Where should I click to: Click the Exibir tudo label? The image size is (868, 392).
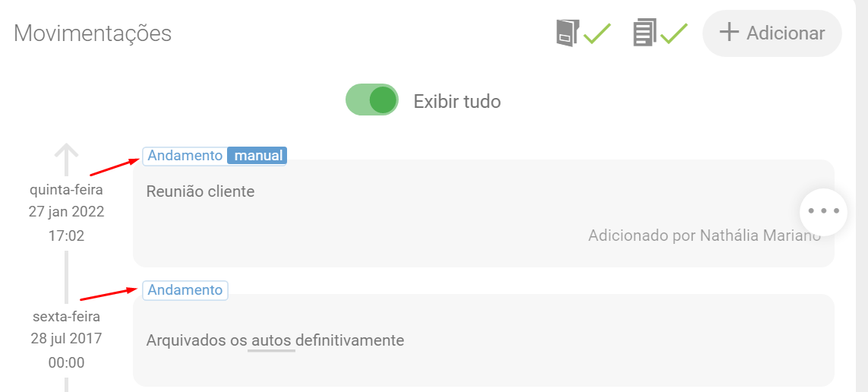point(457,101)
